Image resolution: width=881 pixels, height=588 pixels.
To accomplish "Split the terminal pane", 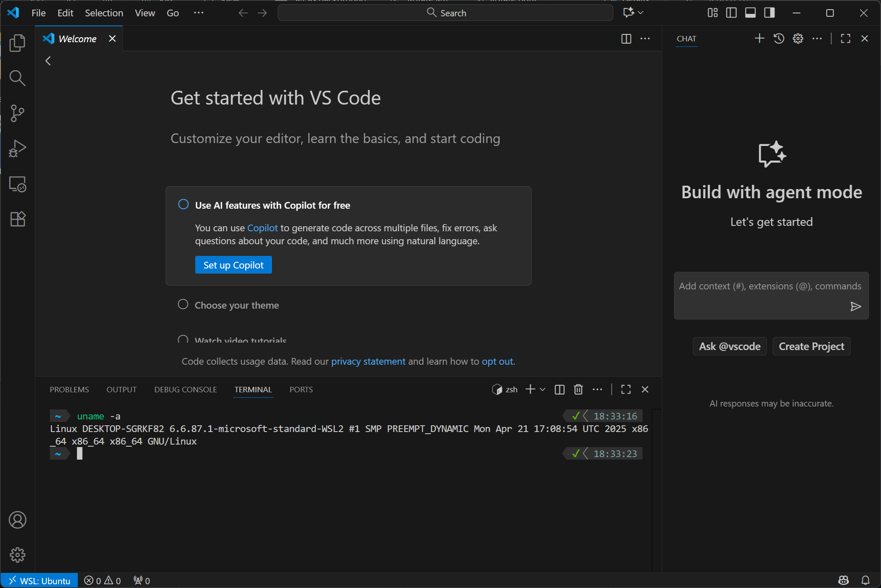I will click(559, 389).
